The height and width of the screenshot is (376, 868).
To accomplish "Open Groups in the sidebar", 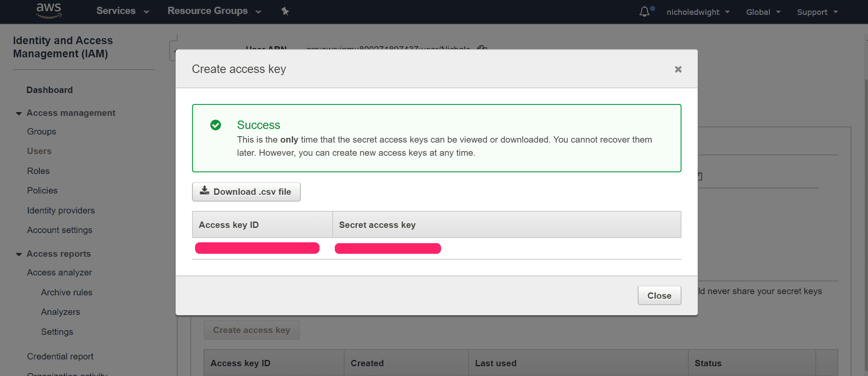I will 42,132.
